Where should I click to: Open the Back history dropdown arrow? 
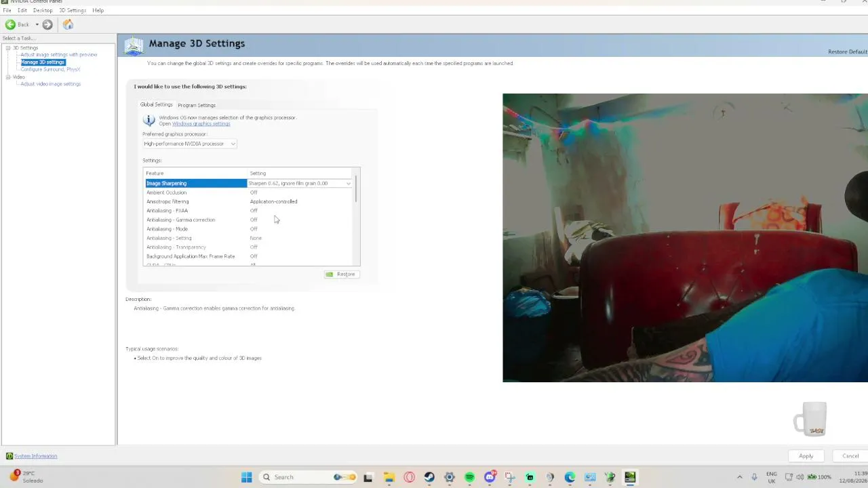pyautogui.click(x=37, y=24)
